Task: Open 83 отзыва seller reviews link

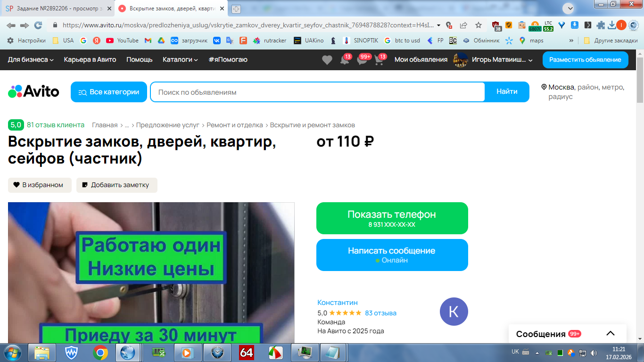Action: (380, 313)
